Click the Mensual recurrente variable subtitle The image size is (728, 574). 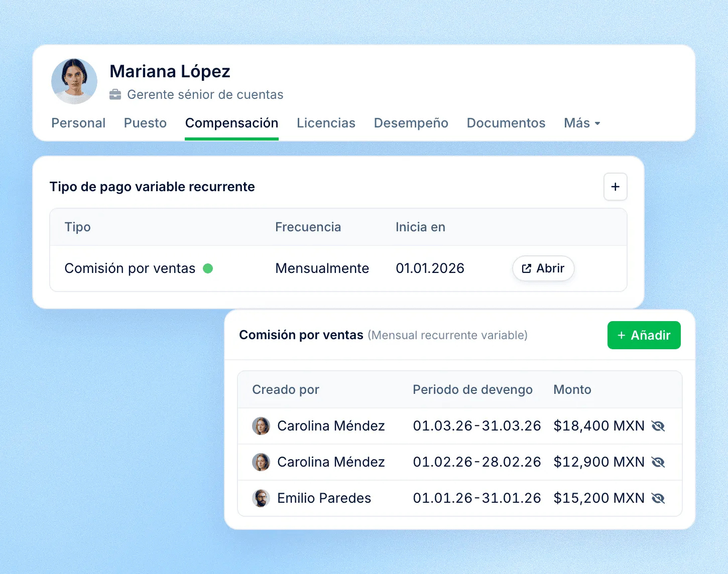coord(447,335)
